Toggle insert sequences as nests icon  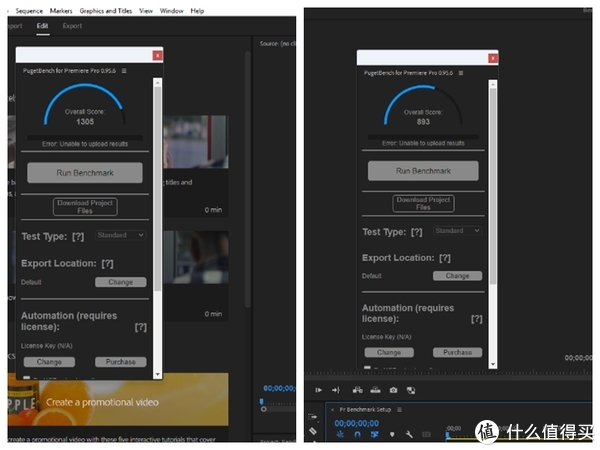tap(340, 434)
